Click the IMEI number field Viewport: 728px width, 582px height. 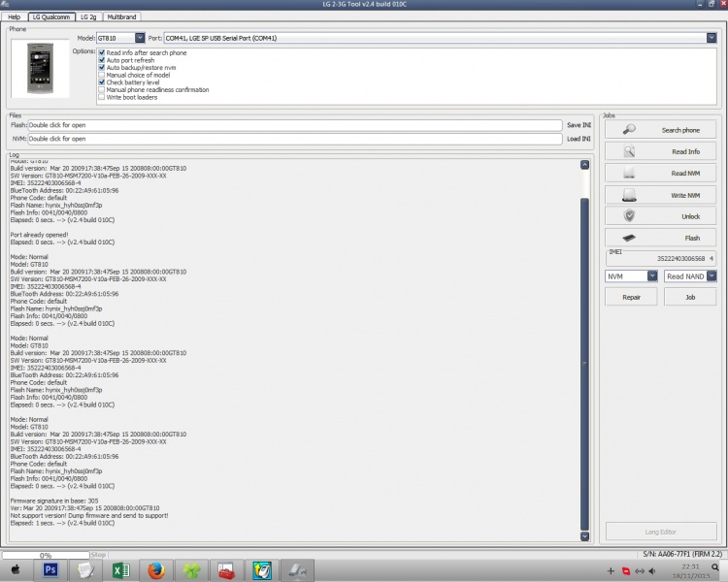[661, 259]
